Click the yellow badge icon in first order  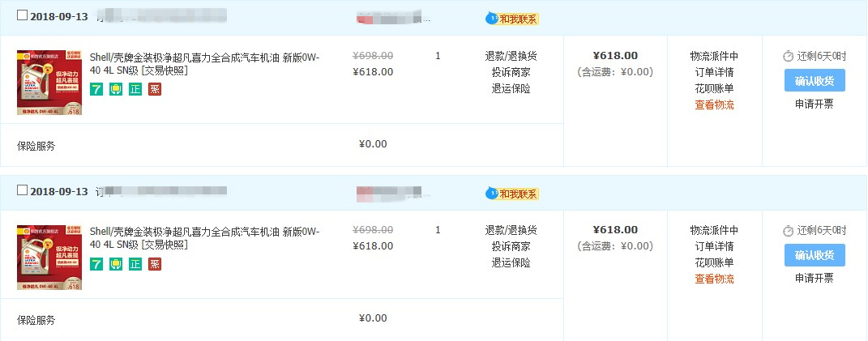116,89
